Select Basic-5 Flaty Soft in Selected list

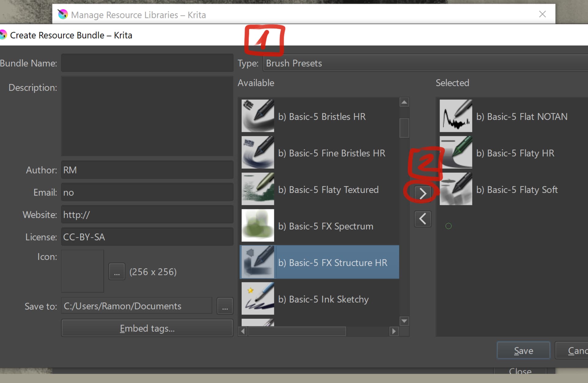click(x=517, y=190)
